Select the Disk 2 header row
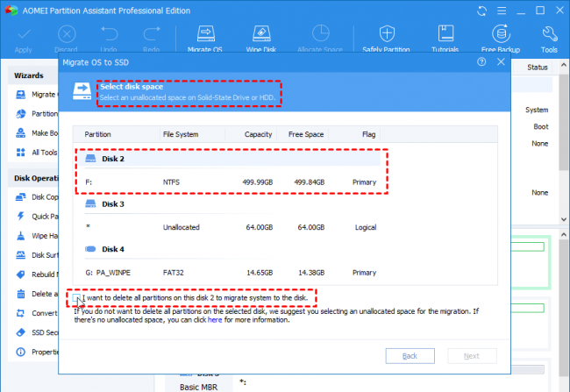This screenshot has width=570, height=392. click(x=232, y=159)
